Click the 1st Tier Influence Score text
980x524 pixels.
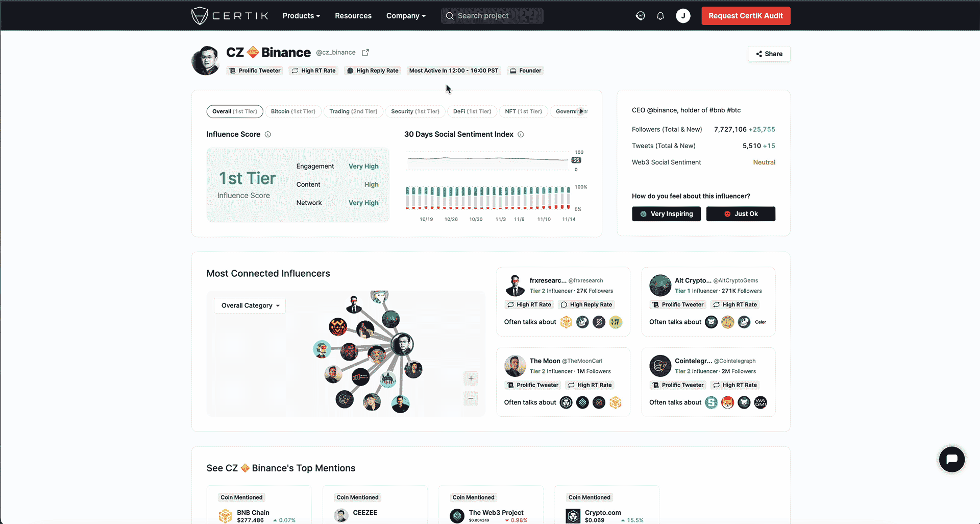[x=247, y=178]
